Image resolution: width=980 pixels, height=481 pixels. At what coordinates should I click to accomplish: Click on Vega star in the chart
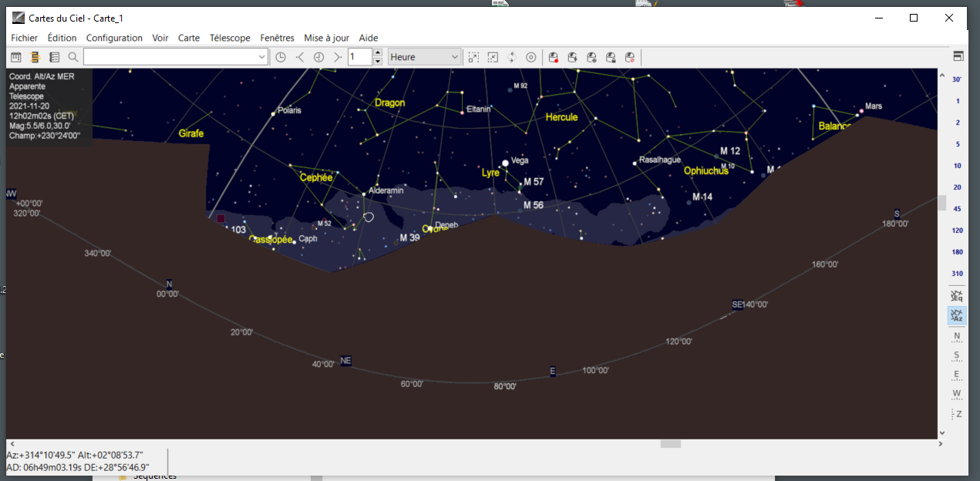[505, 163]
